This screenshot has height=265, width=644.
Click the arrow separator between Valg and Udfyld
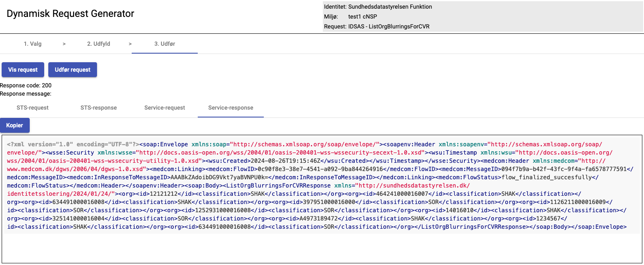tap(64, 44)
